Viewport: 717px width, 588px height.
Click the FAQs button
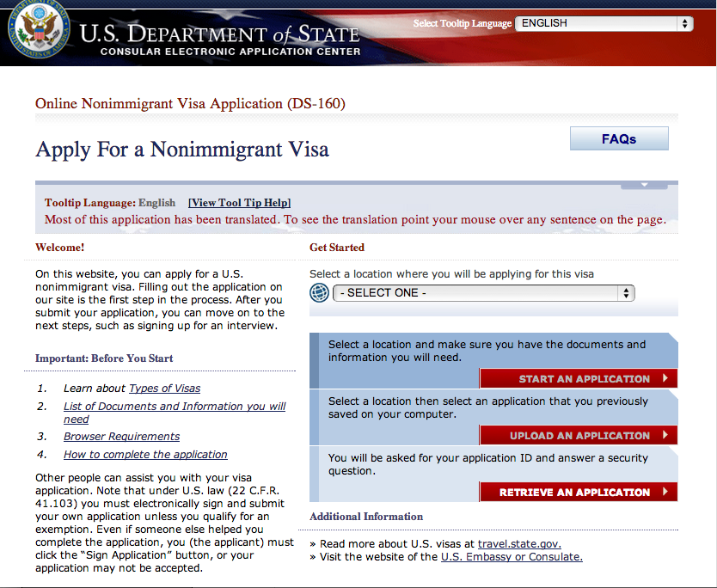coord(618,138)
